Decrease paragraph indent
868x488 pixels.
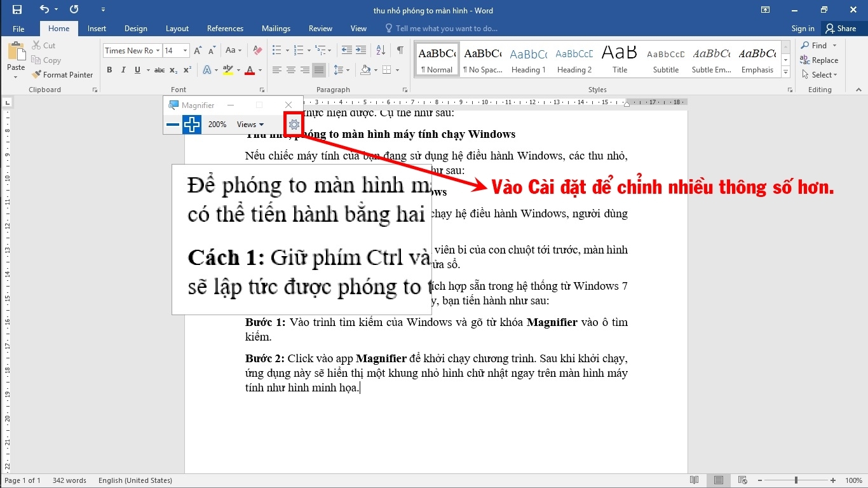click(x=346, y=50)
